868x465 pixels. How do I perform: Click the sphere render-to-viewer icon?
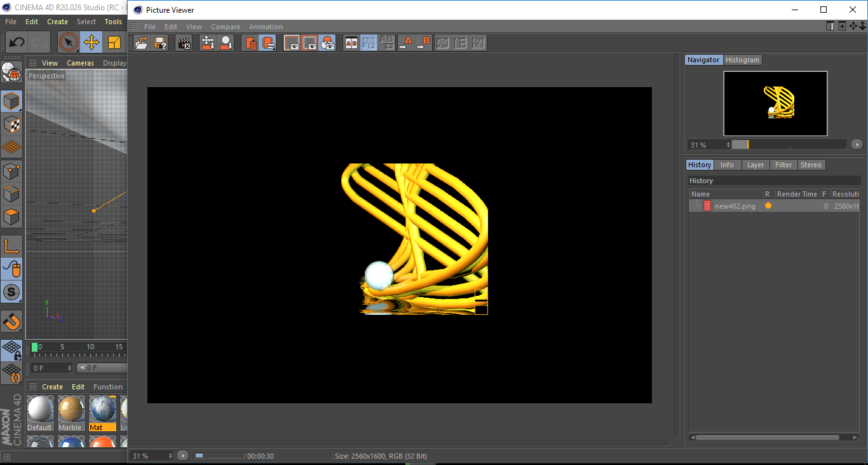click(x=226, y=43)
